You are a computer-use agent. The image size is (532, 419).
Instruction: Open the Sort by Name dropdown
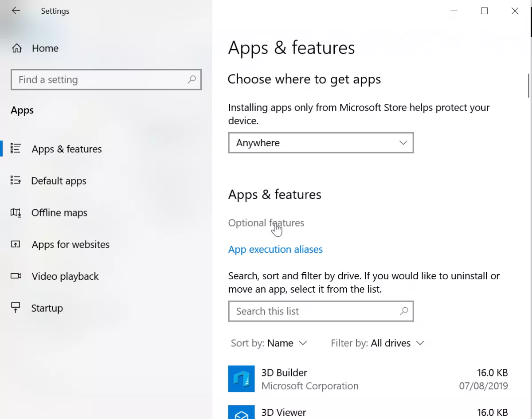tap(269, 343)
